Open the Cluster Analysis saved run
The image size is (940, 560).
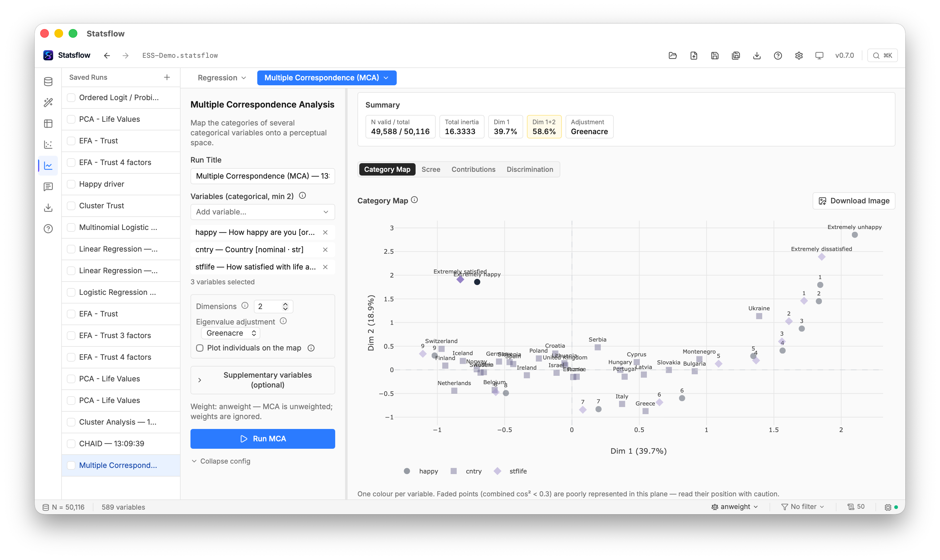121,422
